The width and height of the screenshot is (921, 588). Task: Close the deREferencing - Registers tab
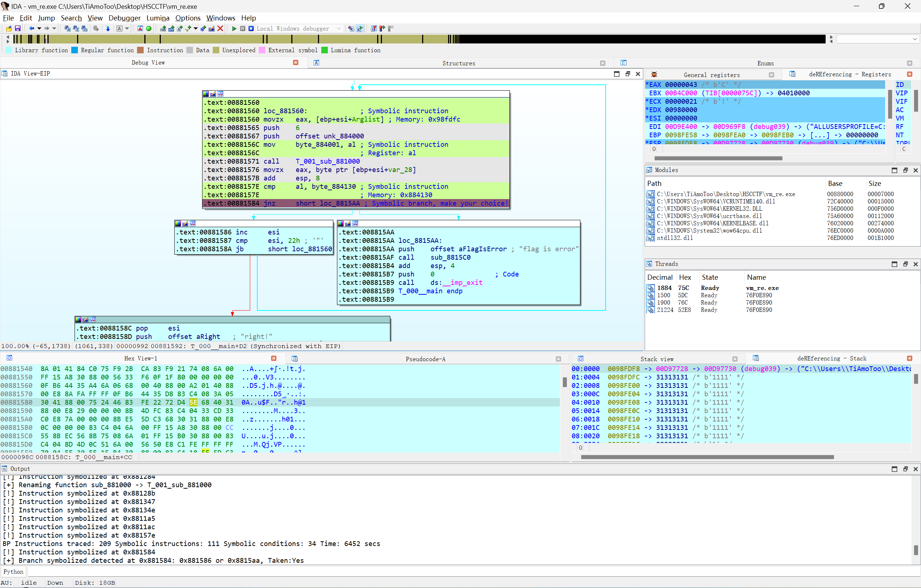[910, 74]
